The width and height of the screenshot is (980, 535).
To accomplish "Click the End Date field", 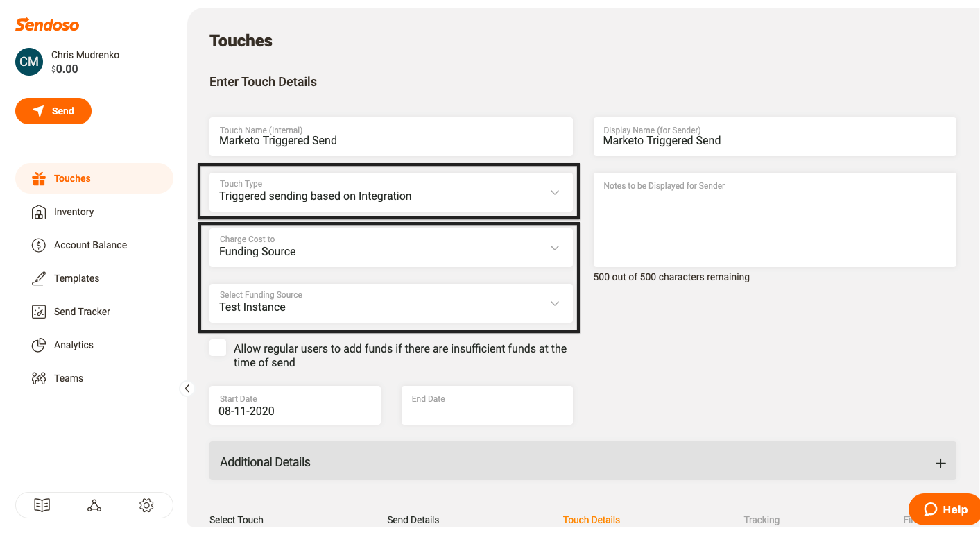I will 487,405.
